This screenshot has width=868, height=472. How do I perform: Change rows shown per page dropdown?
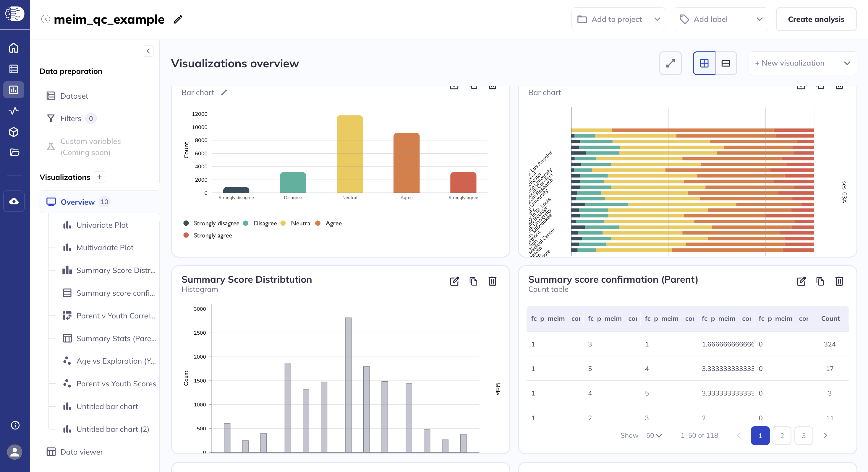tap(654, 436)
